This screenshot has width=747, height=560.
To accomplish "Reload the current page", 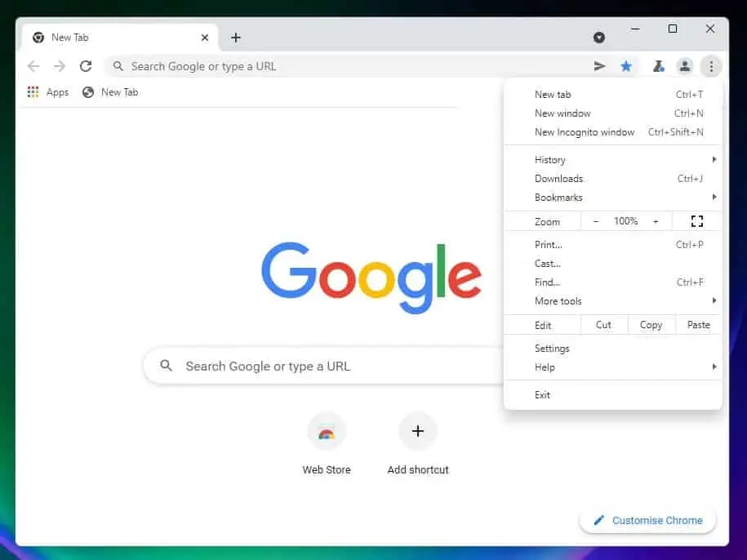I will (x=86, y=66).
